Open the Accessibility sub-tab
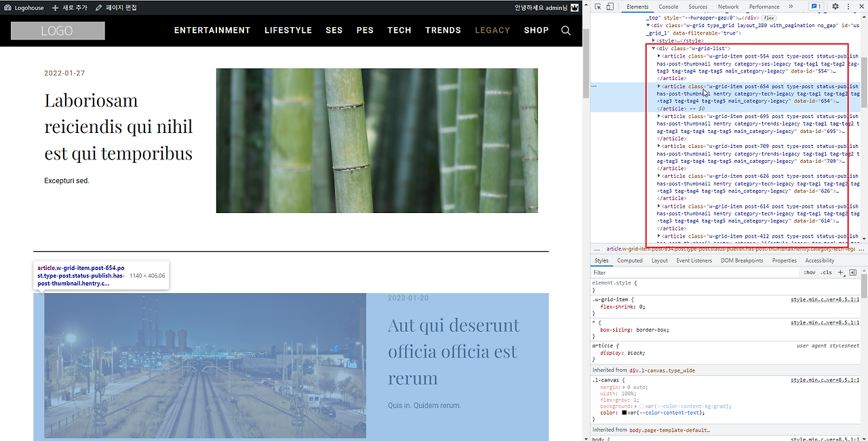Viewport: 868px width, 441px height. tap(820, 261)
